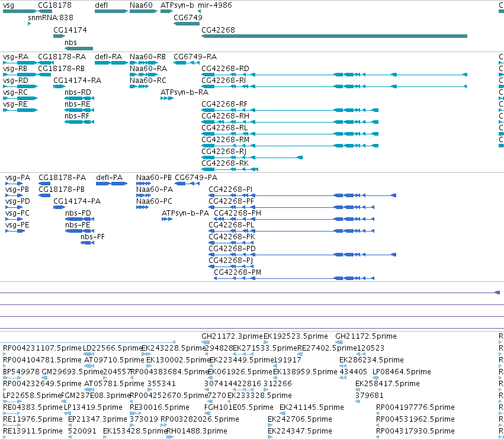Click the EK224347.5prime EST label
This screenshot has width=504, height=440.
[x=300, y=431]
